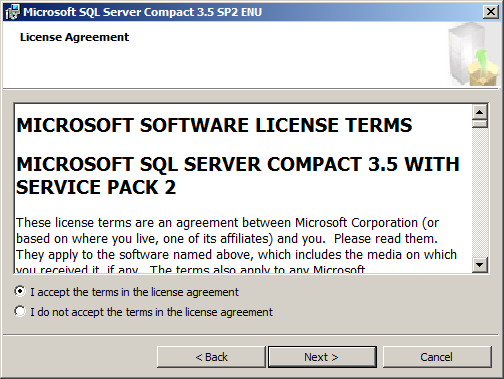
Task: Go back with the < Back button
Action: coord(211,357)
